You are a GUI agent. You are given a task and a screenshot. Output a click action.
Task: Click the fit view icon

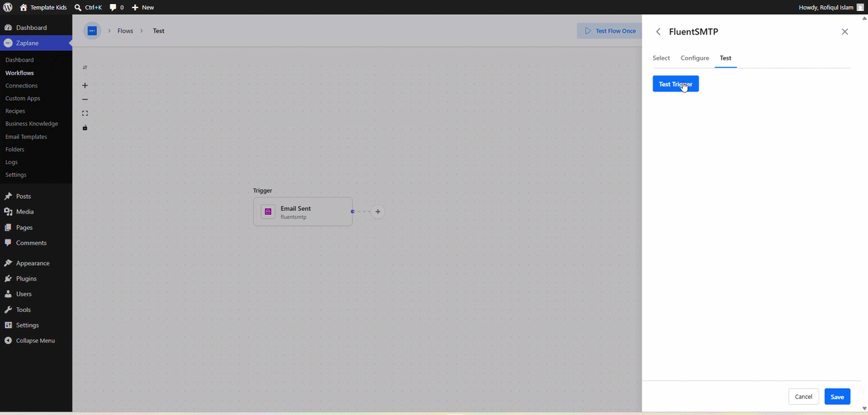click(85, 113)
